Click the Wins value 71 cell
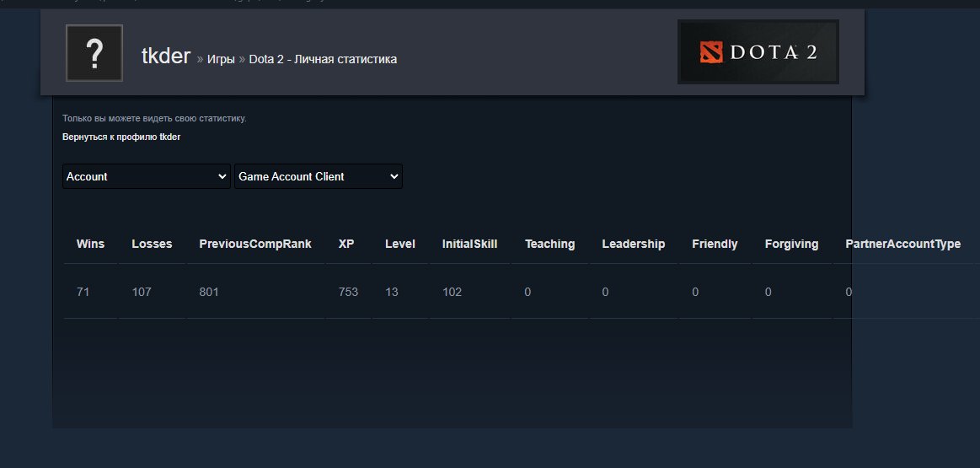Image resolution: width=980 pixels, height=468 pixels. [83, 292]
